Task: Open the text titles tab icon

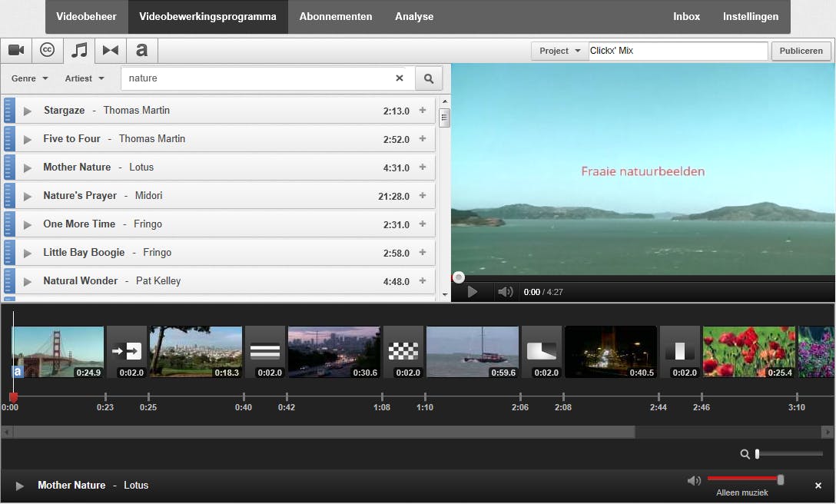Action: click(141, 51)
